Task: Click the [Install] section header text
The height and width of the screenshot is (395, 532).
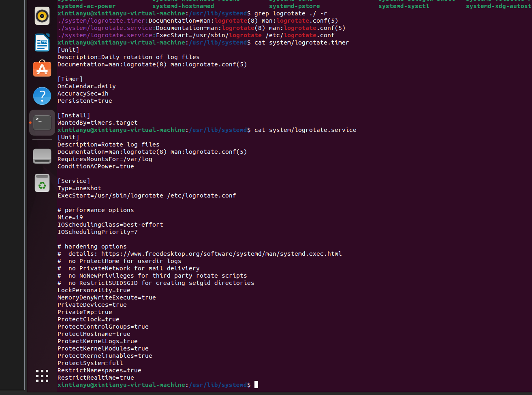Action: tap(74, 115)
